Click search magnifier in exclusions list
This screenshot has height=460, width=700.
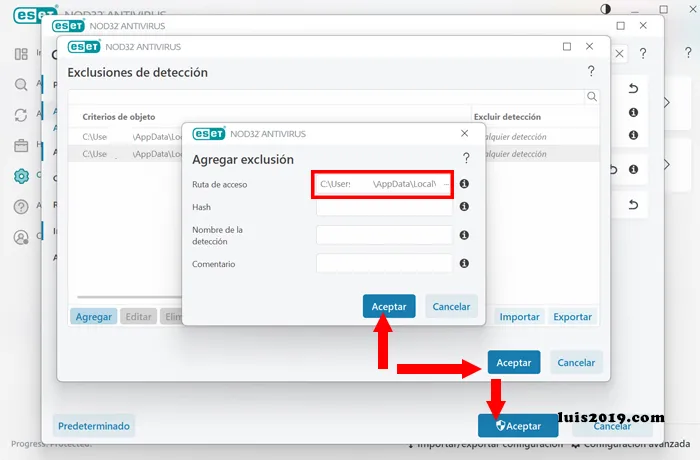[592, 96]
